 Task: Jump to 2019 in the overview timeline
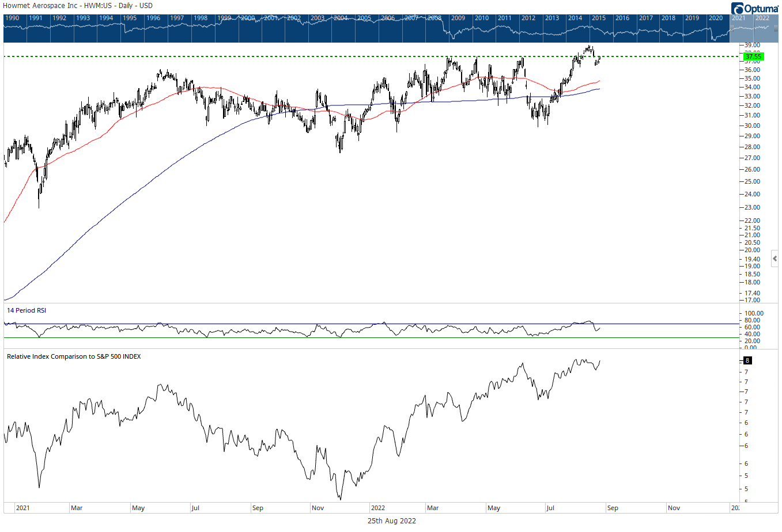(692, 18)
